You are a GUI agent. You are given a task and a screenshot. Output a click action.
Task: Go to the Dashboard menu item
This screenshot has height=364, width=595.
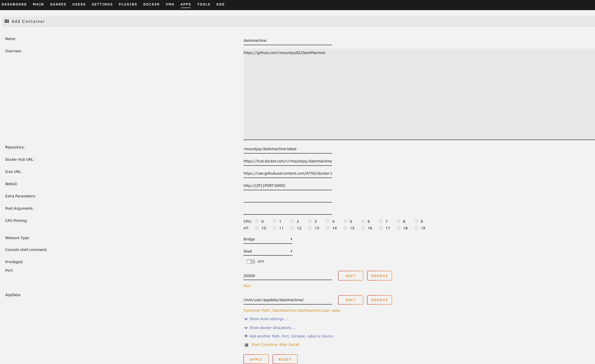[14, 4]
